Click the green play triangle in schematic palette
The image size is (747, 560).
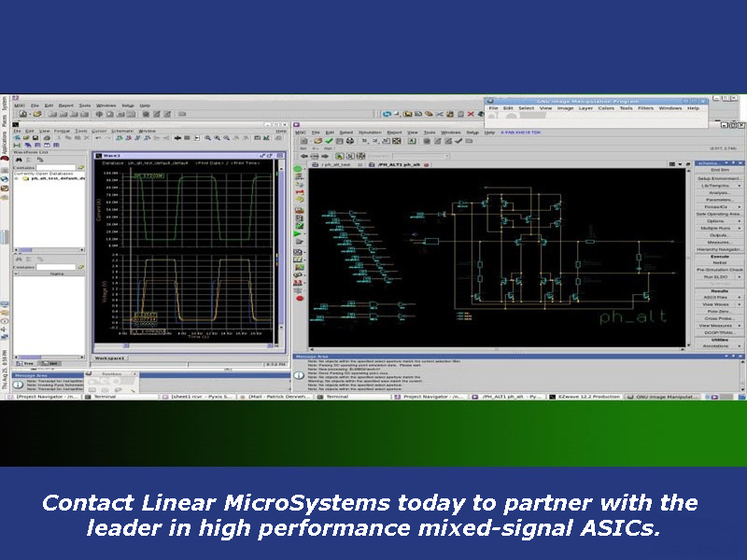(x=298, y=234)
